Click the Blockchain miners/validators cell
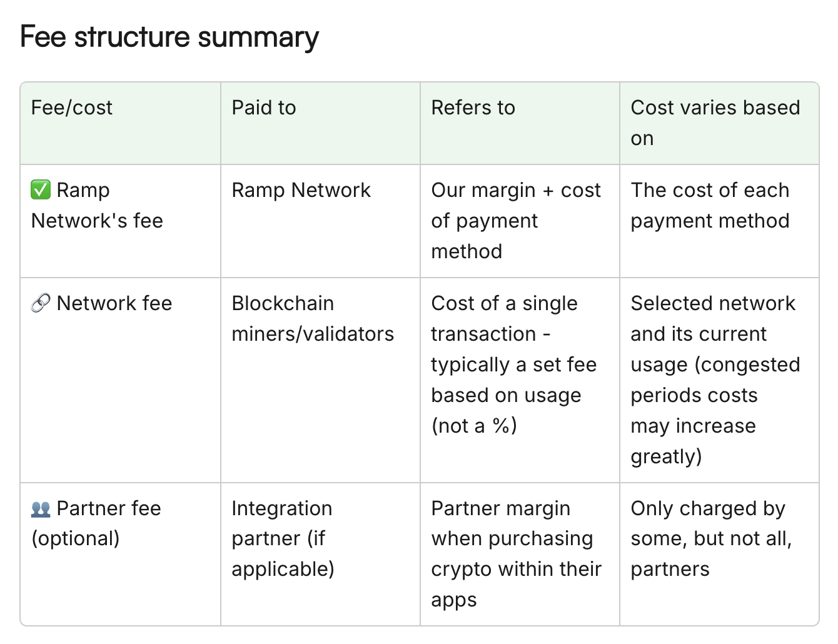 [313, 318]
